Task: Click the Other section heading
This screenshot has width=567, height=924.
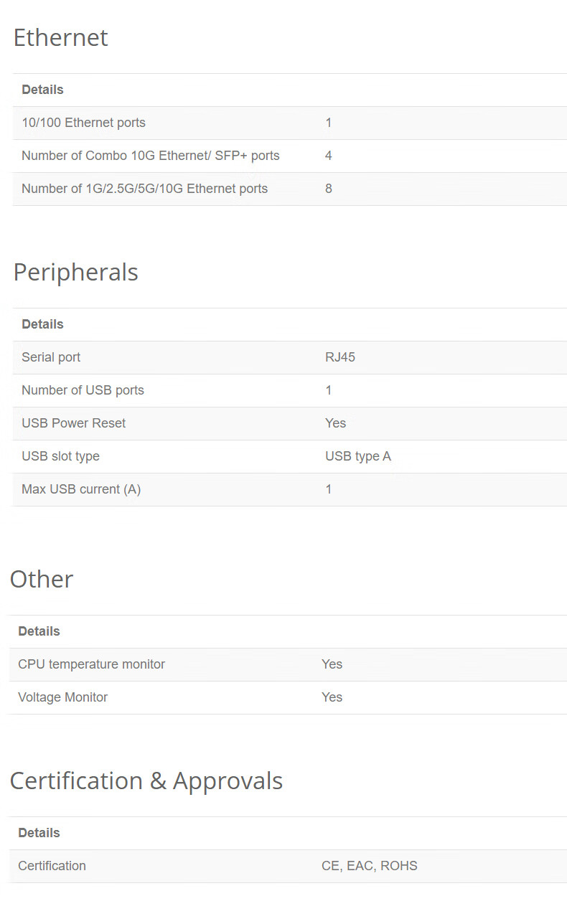Action: [42, 580]
